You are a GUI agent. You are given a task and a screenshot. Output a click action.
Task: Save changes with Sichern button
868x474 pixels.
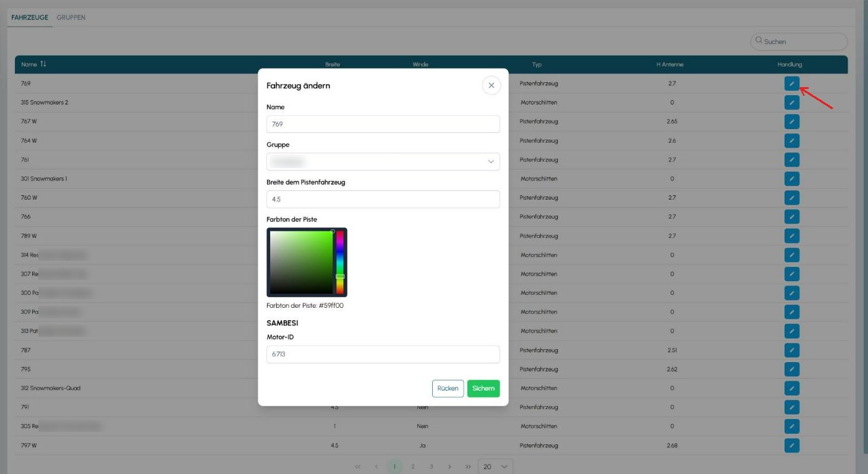[x=483, y=388]
